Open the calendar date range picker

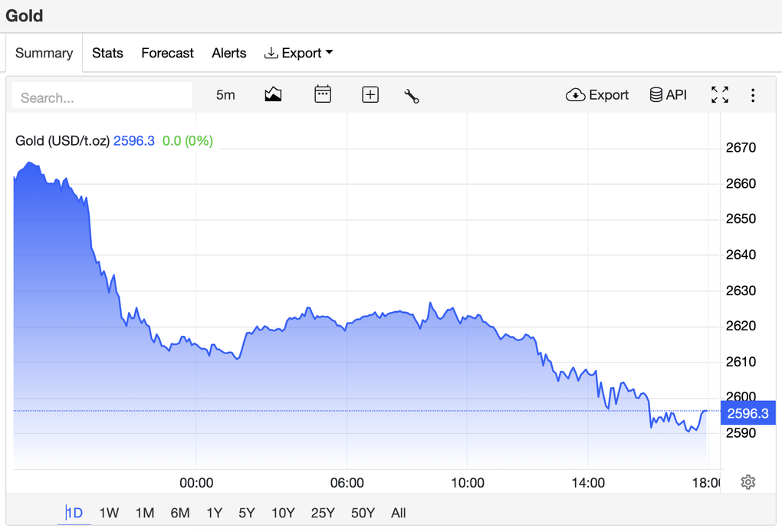coord(322,94)
